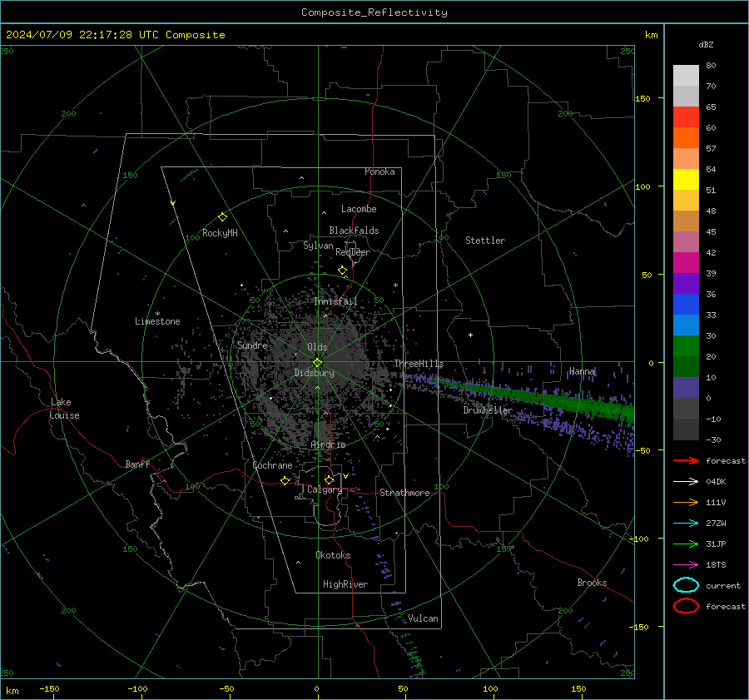Click the Sundre city label
The width and height of the screenshot is (749, 700).
pos(252,345)
